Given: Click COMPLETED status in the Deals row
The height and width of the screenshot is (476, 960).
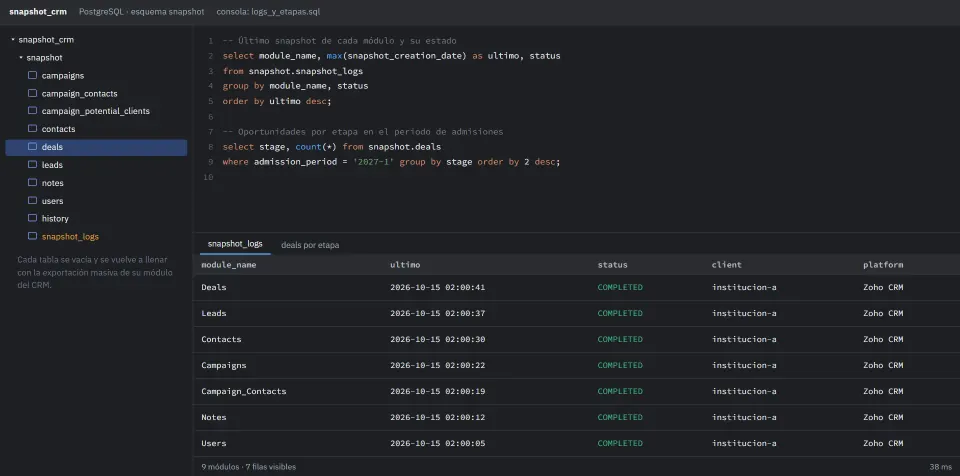Looking at the screenshot, I should pyautogui.click(x=620, y=287).
